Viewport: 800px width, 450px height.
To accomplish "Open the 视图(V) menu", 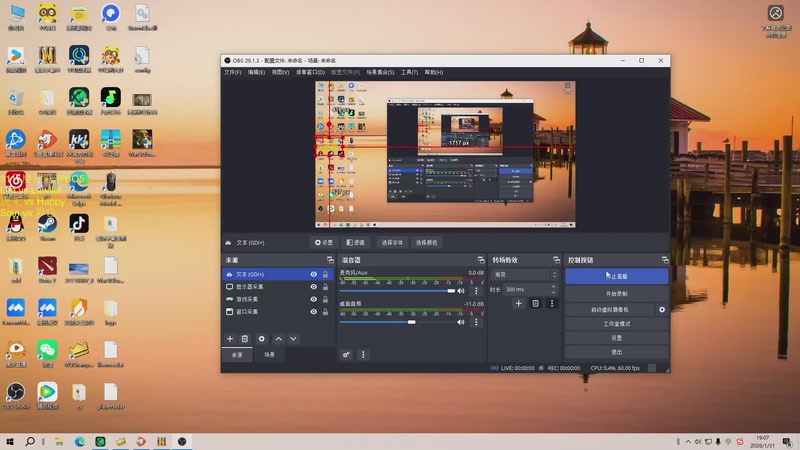I will 280,72.
